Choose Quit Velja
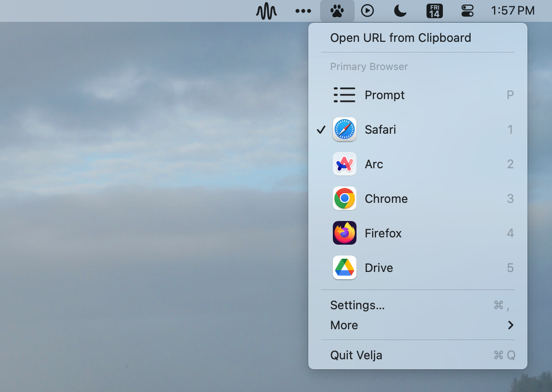The height and width of the screenshot is (392, 552). (x=418, y=355)
